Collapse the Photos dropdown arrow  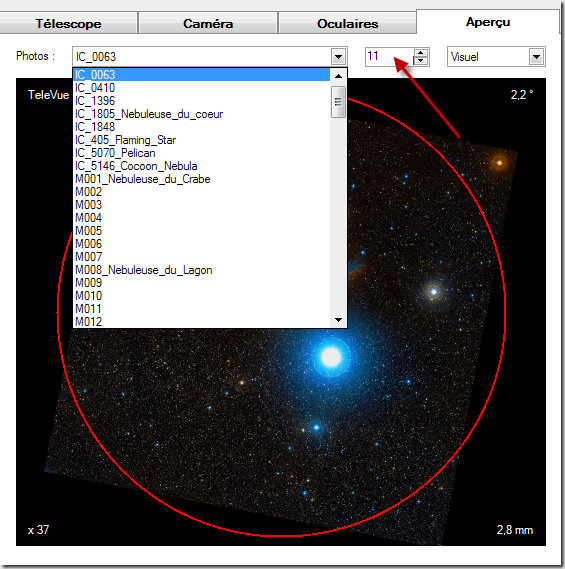pyautogui.click(x=338, y=57)
